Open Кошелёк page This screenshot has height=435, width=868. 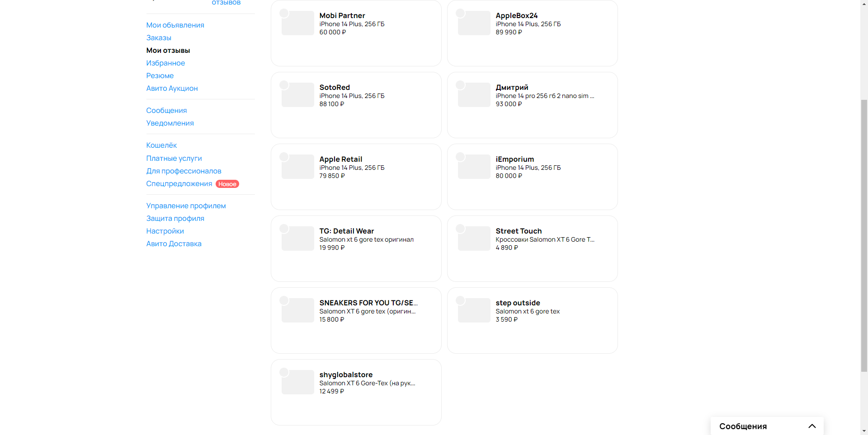(161, 145)
